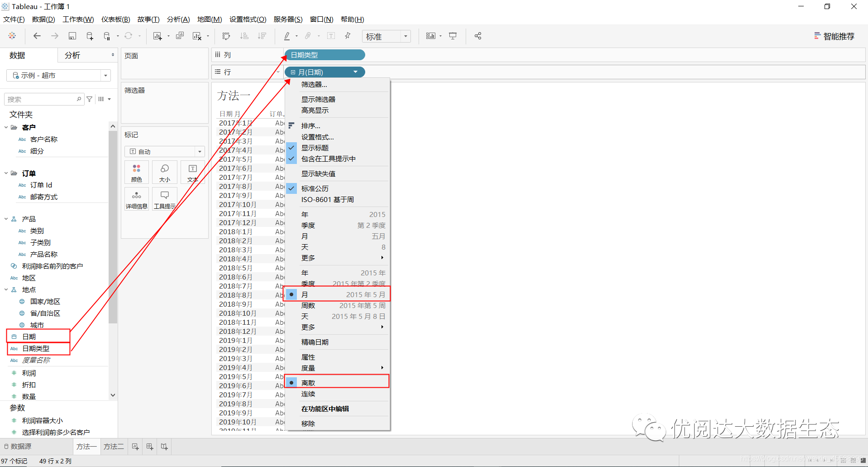Viewport: 868px width, 467px height.
Task: Click the new dashboard tab icon
Action: pyautogui.click(x=150, y=447)
